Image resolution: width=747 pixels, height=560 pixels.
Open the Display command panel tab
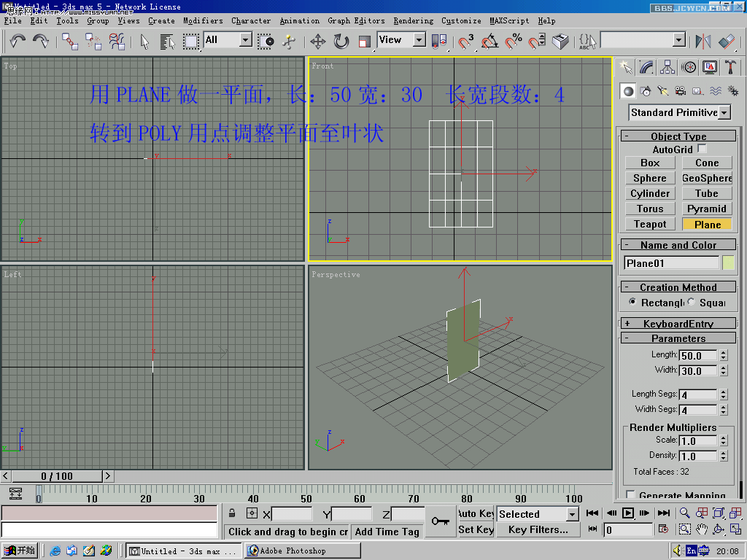point(709,67)
